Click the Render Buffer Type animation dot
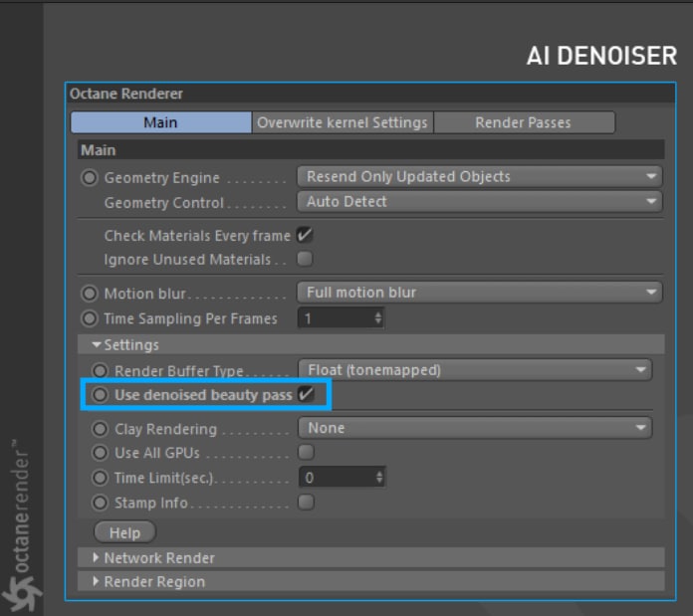This screenshot has width=693, height=616. (x=100, y=371)
